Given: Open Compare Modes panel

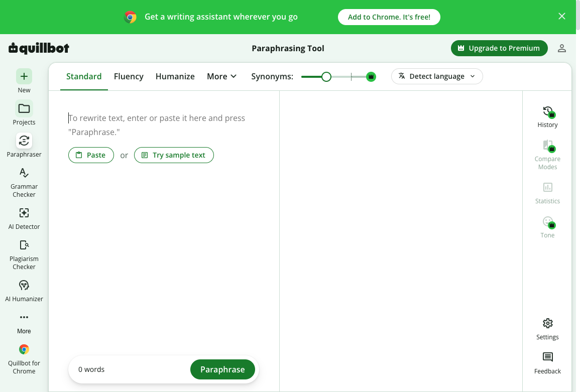Looking at the screenshot, I should click(x=547, y=155).
